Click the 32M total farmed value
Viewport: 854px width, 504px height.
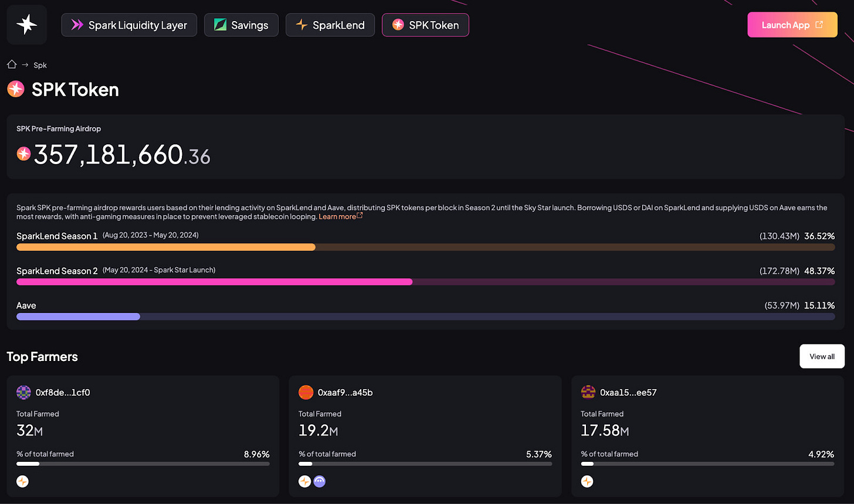(30, 431)
